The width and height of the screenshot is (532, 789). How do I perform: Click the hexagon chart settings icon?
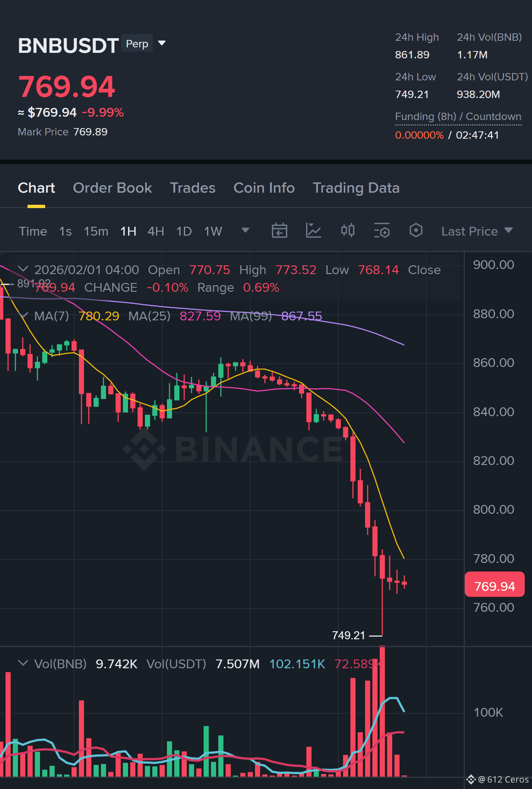click(x=416, y=231)
